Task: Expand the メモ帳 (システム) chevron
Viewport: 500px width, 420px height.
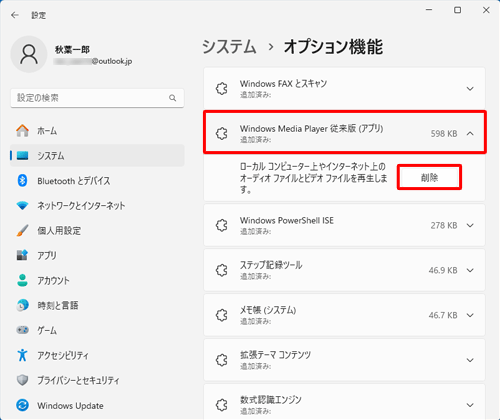Action: point(470,315)
